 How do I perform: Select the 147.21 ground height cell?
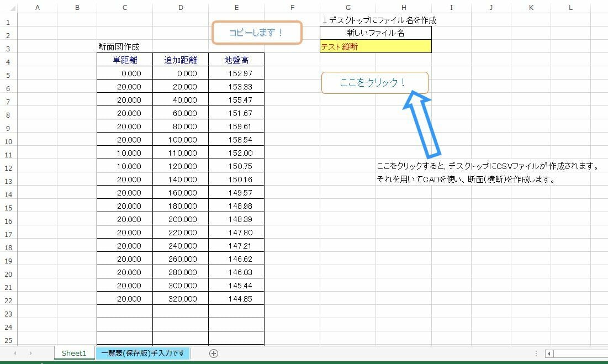(236, 245)
